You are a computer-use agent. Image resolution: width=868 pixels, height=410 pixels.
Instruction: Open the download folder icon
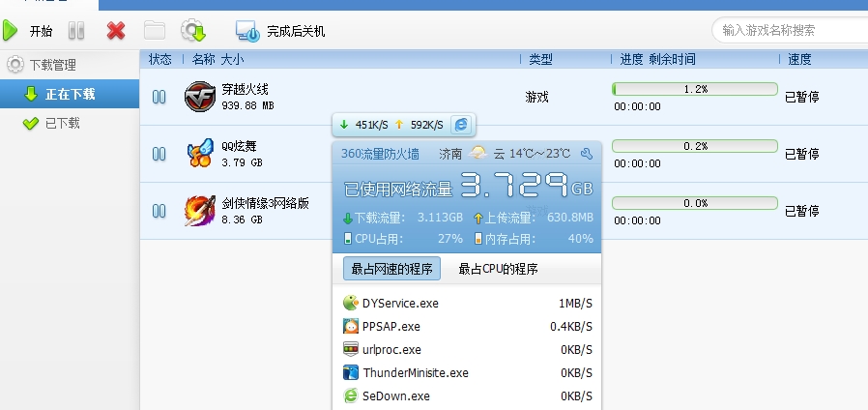[x=155, y=31]
